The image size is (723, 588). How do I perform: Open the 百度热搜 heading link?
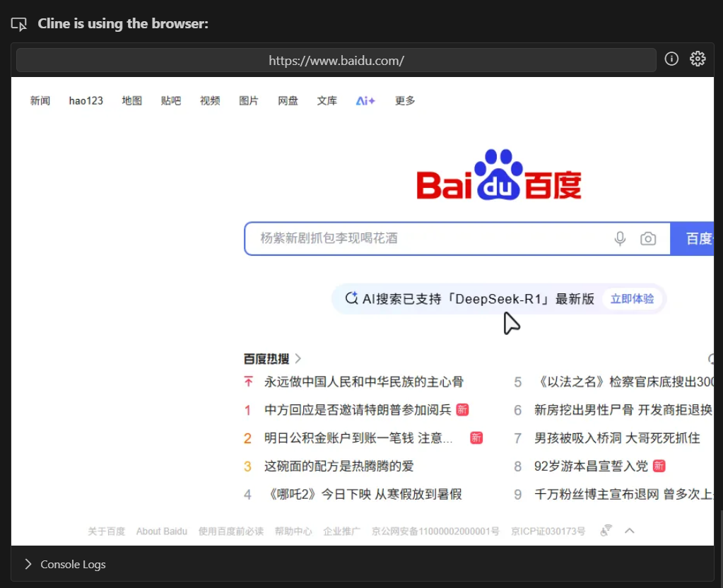coord(266,358)
